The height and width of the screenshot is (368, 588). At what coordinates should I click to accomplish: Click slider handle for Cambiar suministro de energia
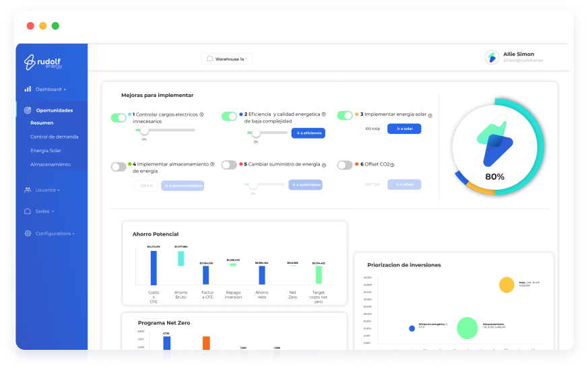pos(253,184)
